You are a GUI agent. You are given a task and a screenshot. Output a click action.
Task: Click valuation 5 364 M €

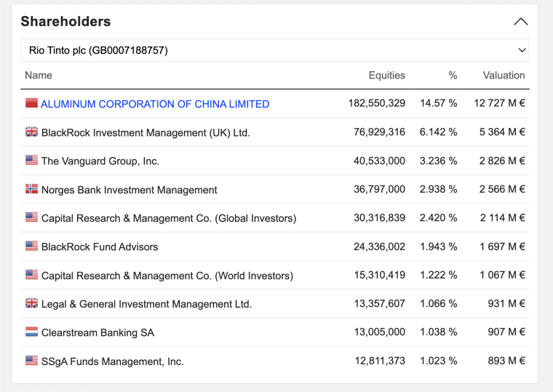point(502,132)
